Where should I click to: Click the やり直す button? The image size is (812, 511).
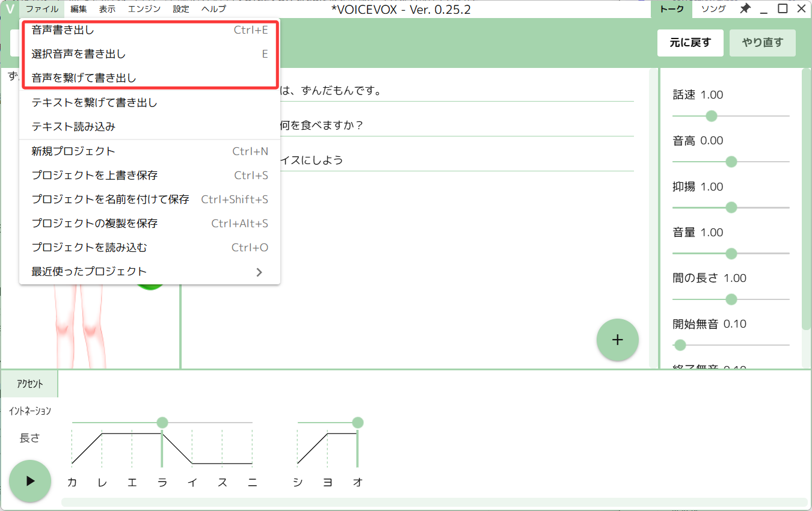(763, 43)
